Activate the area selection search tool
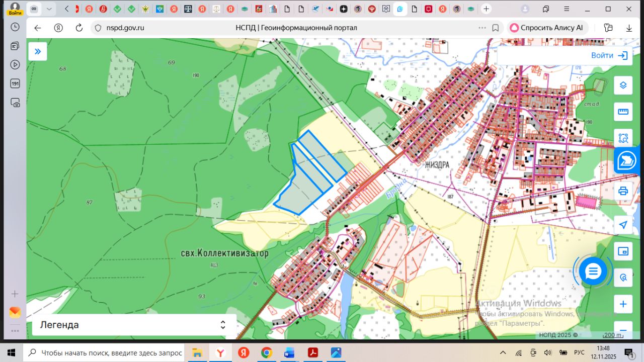 (x=623, y=138)
